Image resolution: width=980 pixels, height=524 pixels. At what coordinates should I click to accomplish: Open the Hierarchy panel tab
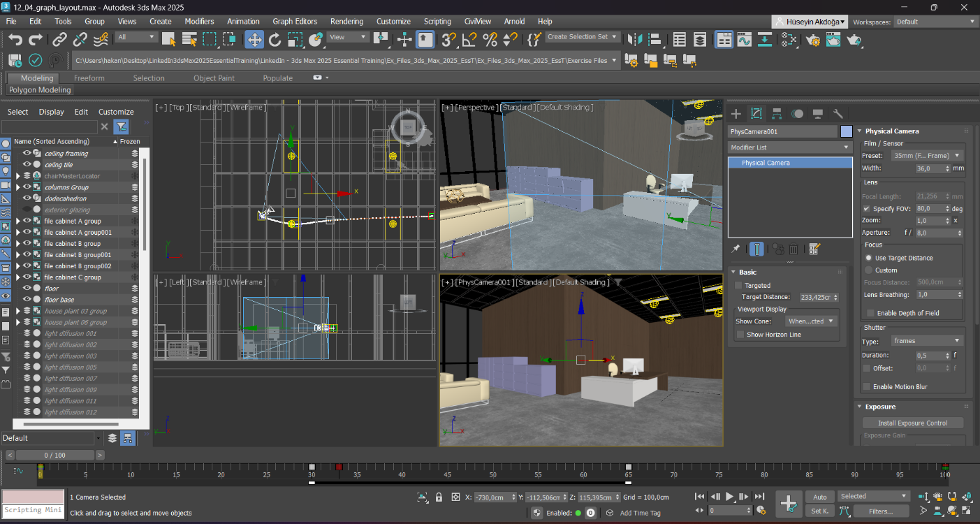pos(777,113)
